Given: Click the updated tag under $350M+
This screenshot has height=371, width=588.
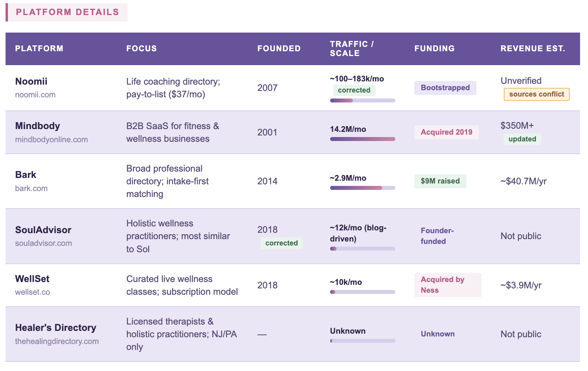Looking at the screenshot, I should (x=522, y=139).
